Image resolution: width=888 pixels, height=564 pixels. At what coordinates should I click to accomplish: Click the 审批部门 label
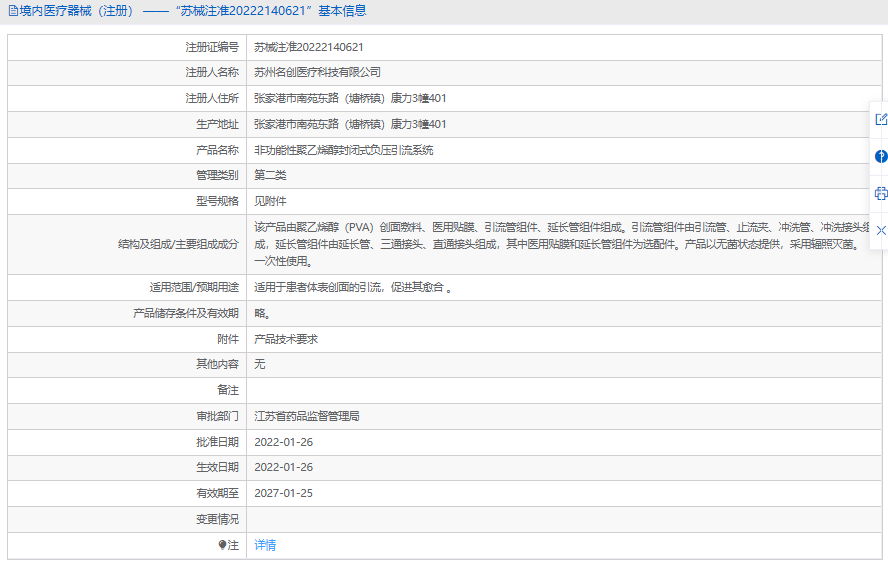217,416
